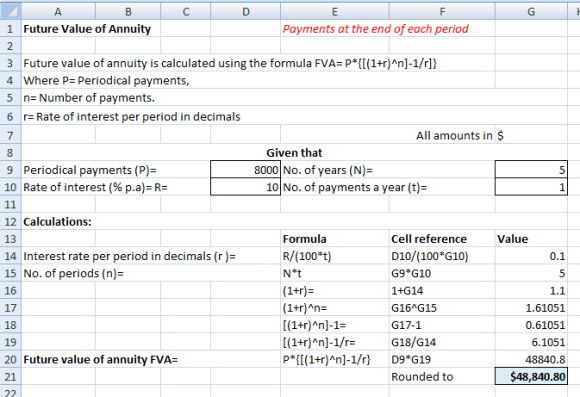The width and height of the screenshot is (580, 397).
Task: Click 'Future Value of Annuity' title cell
Action: pos(87,28)
